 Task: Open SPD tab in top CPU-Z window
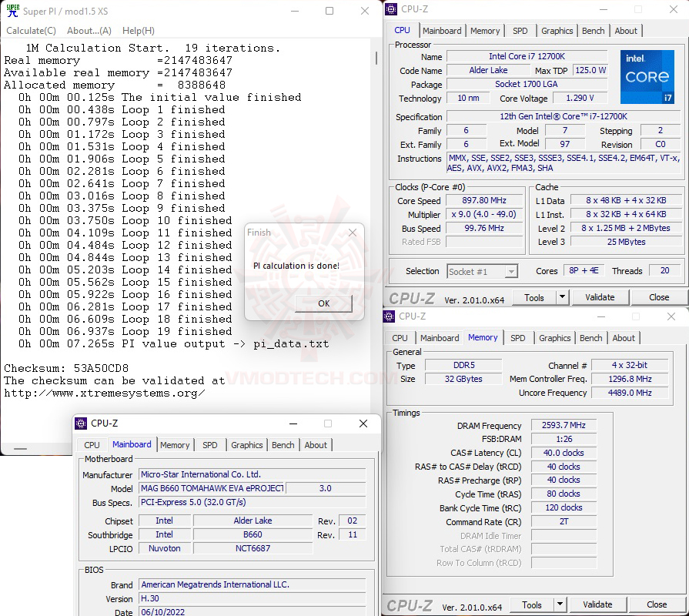(x=520, y=31)
